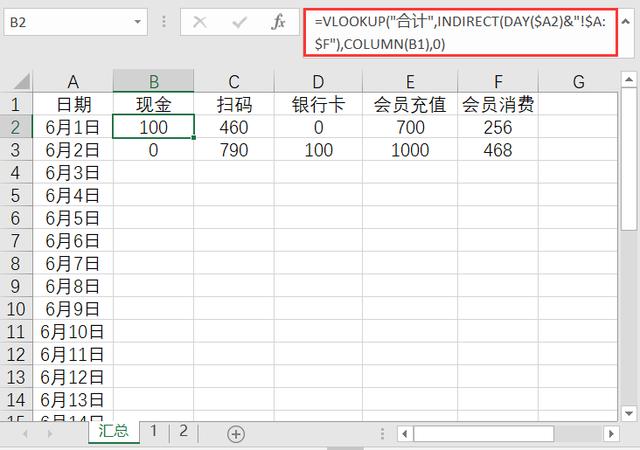Image resolution: width=640 pixels, height=450 pixels.
Task: Select column header G
Action: (x=578, y=82)
